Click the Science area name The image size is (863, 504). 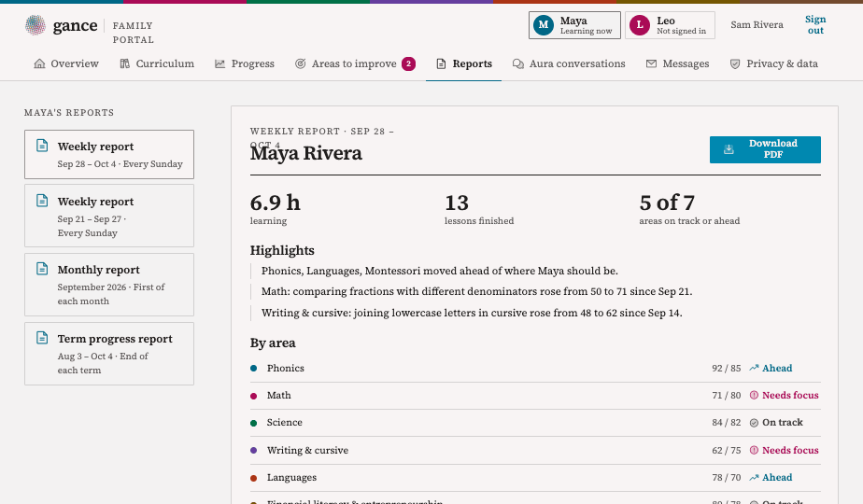pyautogui.click(x=285, y=423)
